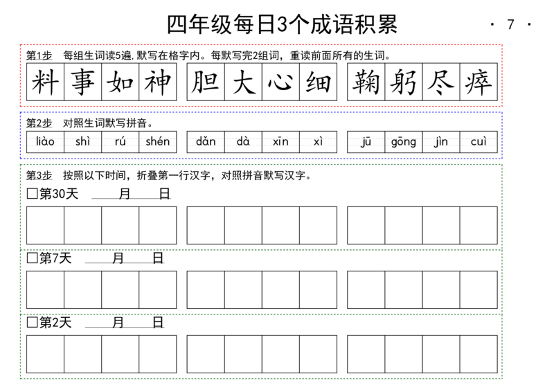Select the pinyin gōng cell

click(x=404, y=142)
